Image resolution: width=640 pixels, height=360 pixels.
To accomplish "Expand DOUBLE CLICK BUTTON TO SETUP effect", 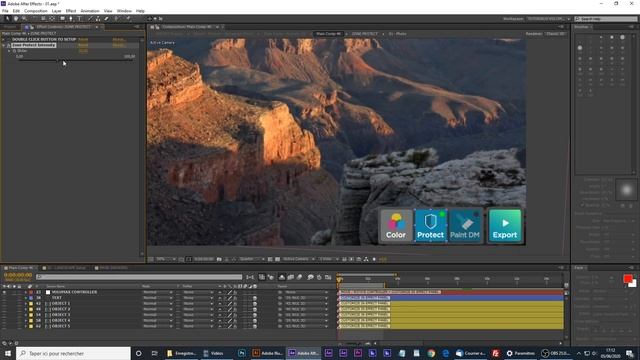I will click(4, 39).
